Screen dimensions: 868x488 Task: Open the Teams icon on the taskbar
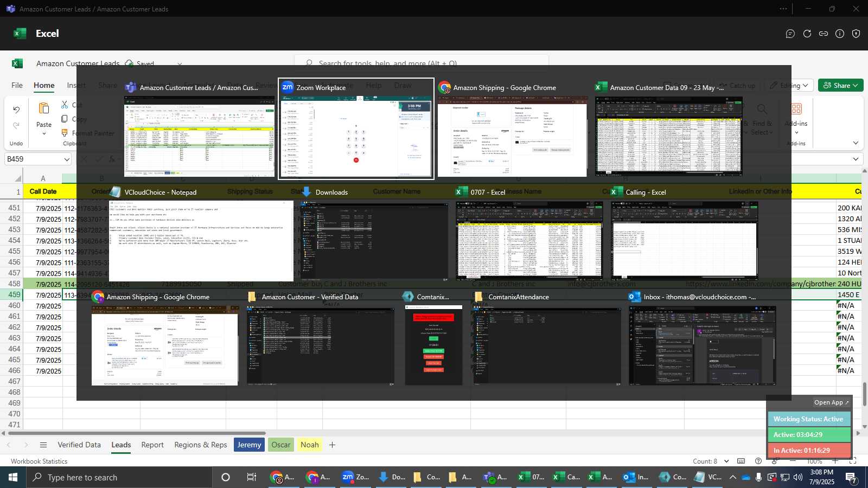click(x=496, y=477)
